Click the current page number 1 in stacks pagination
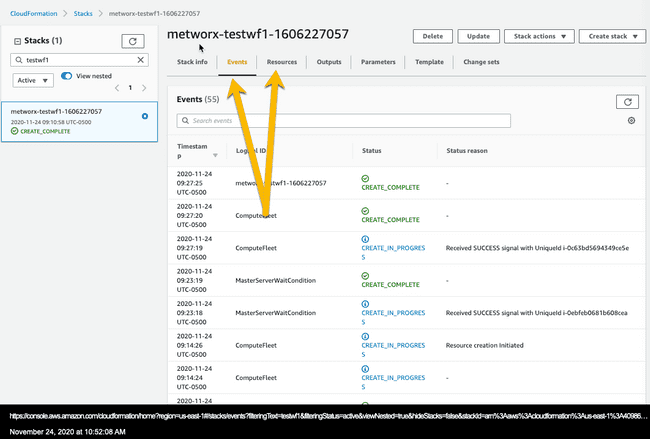Screen dimensions: 650x439 (x=130, y=88)
